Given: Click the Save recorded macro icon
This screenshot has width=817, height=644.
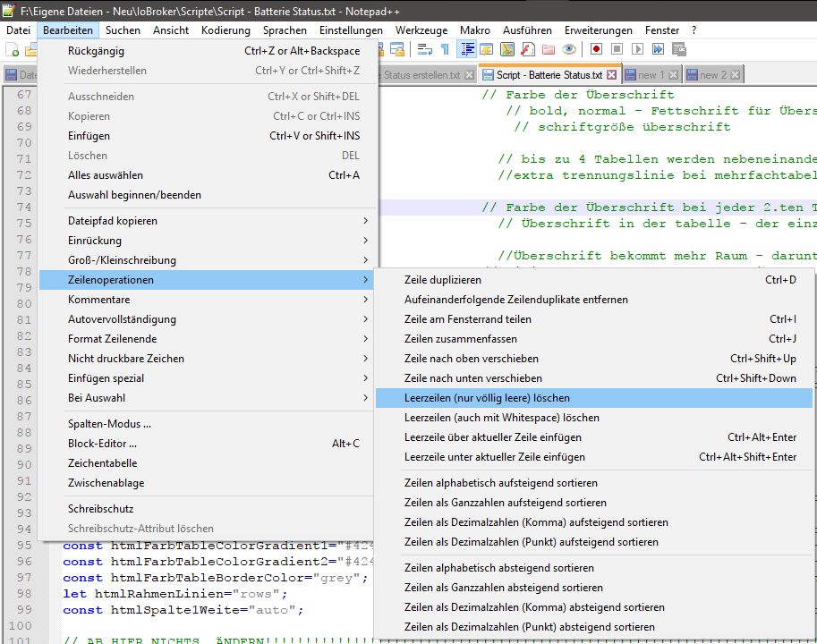Looking at the screenshot, I should tap(679, 49).
